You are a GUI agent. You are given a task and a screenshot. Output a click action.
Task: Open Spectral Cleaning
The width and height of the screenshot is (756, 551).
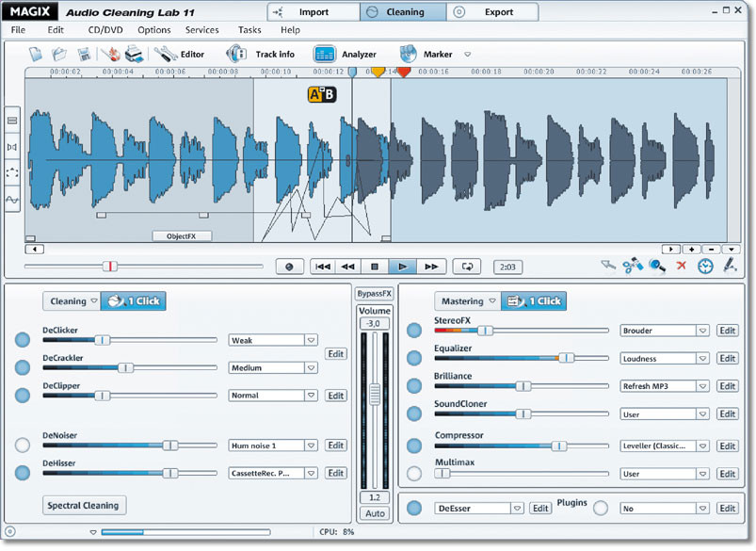pyautogui.click(x=84, y=505)
